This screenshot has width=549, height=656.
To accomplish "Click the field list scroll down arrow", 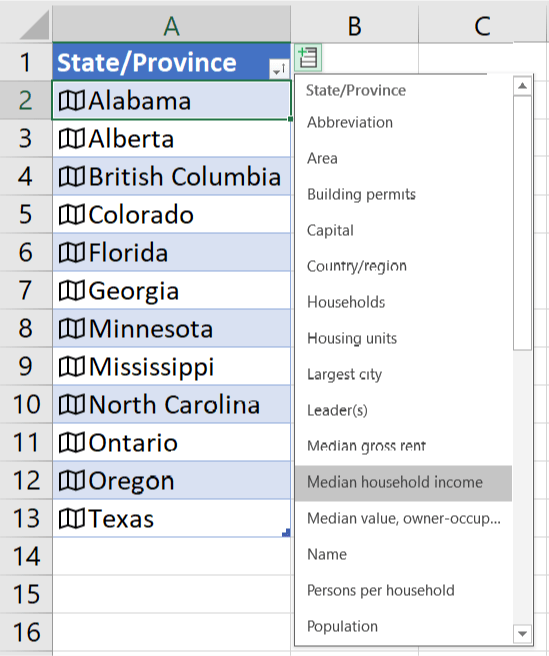I will pyautogui.click(x=522, y=633).
